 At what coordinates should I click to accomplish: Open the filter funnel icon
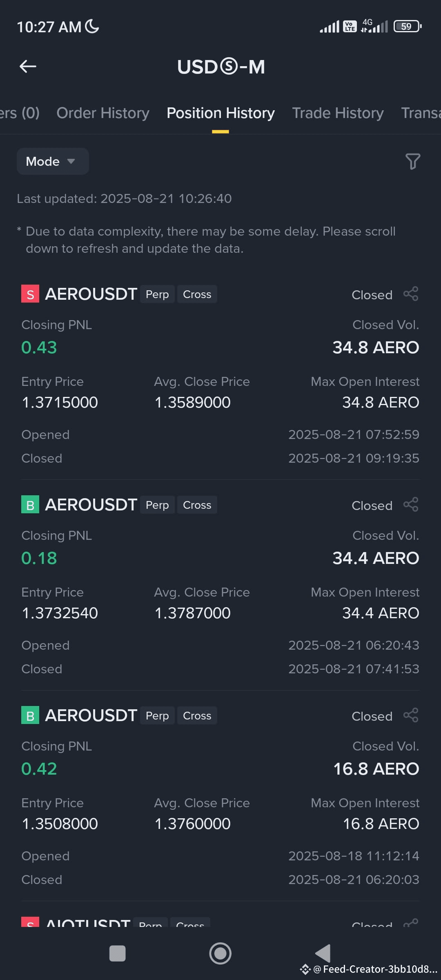[x=412, y=161]
